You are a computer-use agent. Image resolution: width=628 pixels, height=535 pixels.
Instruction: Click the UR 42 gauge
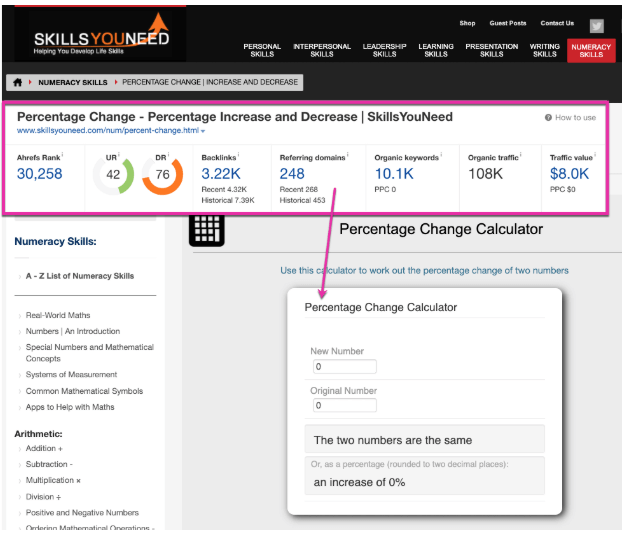[113, 175]
